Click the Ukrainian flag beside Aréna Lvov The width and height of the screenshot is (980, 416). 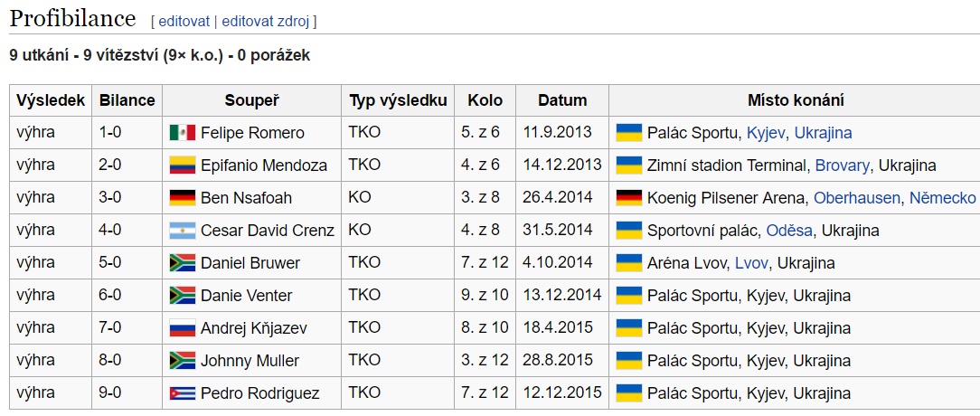point(628,263)
